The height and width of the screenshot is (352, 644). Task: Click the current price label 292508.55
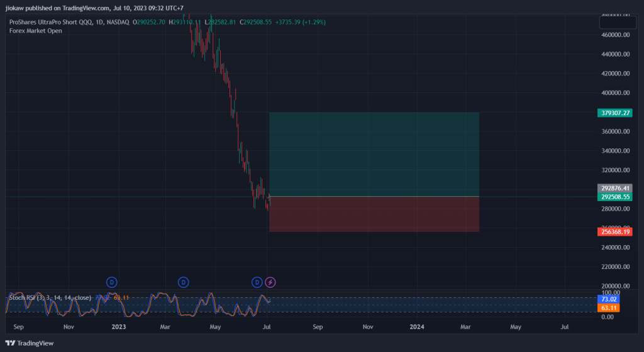615,197
